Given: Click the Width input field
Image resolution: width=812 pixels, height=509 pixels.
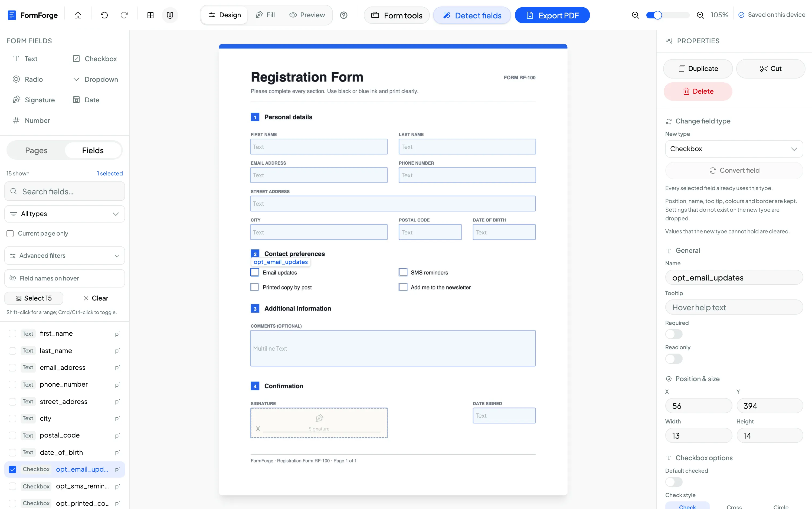Looking at the screenshot, I should point(698,436).
